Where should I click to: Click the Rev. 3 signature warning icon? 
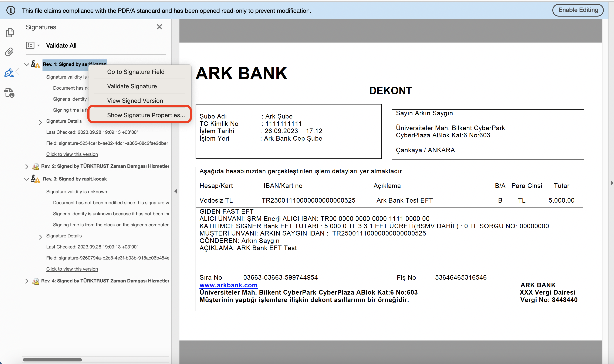(35, 179)
